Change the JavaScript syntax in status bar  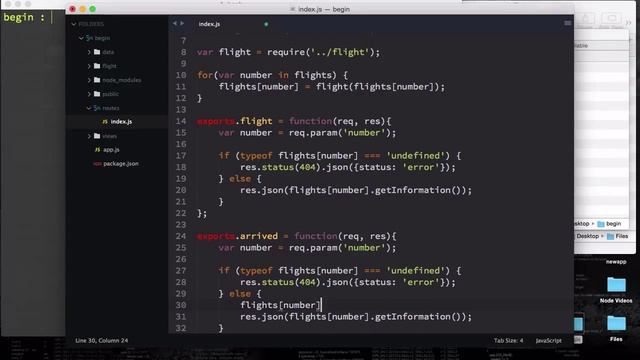(x=548, y=340)
